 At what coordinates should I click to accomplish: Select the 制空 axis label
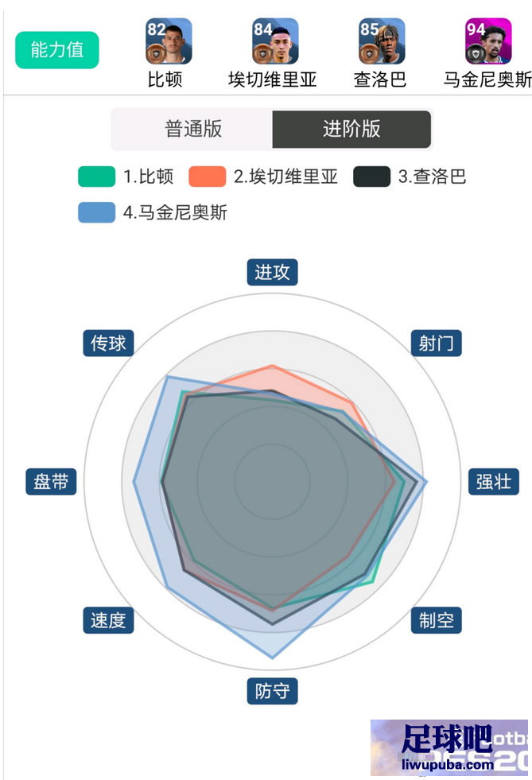coord(437,620)
